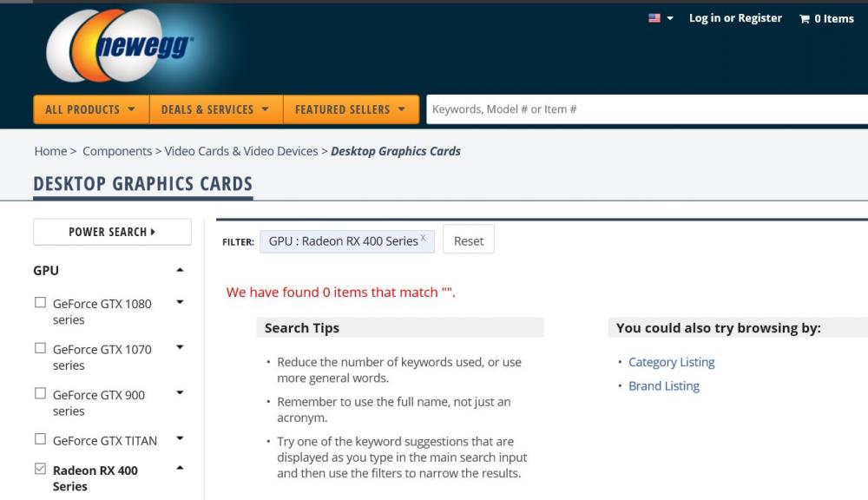
Task: Remove the Radeon RX 400 Series filter tag
Action: [x=424, y=238]
